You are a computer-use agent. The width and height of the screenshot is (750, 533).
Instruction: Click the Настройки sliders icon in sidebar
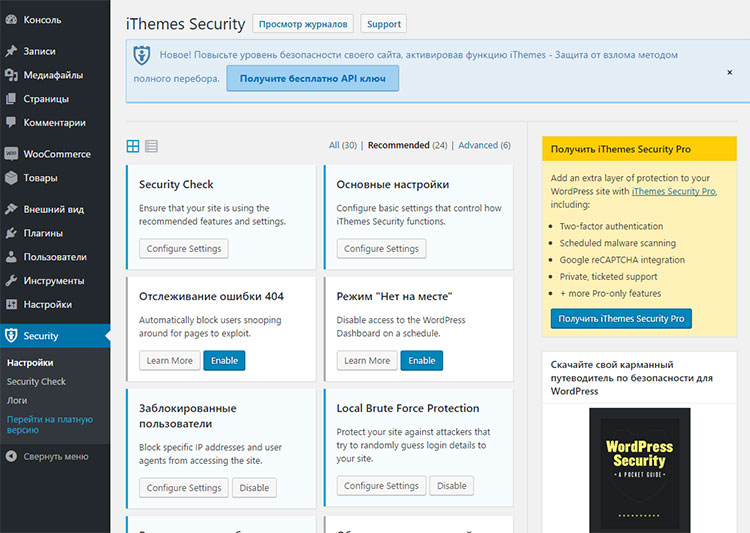11,304
